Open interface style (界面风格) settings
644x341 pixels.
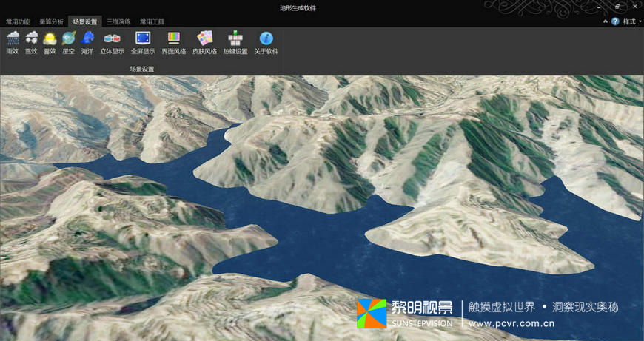click(x=174, y=42)
